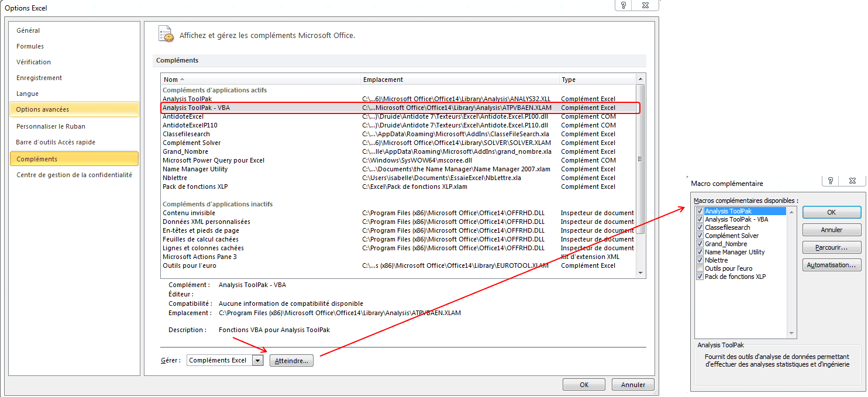868x397 pixels.
Task: Select the AntidoteExcelP110 row
Action: pyautogui.click(x=398, y=125)
